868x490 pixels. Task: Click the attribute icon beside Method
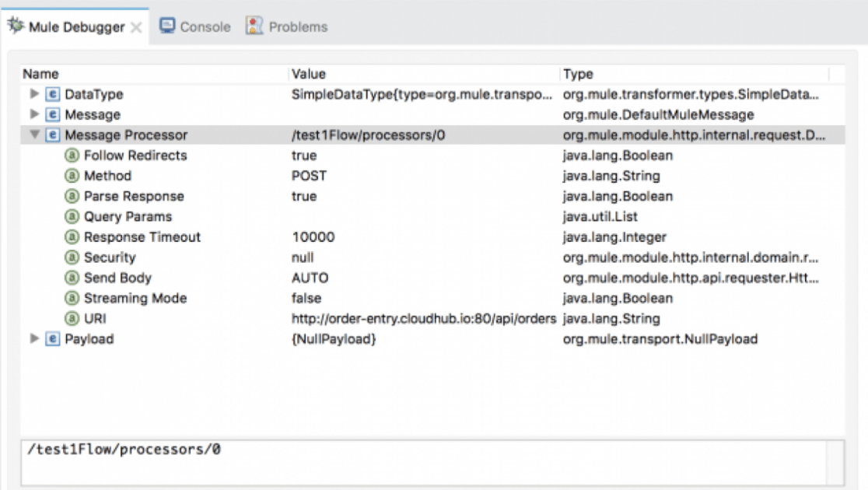pyautogui.click(x=72, y=176)
